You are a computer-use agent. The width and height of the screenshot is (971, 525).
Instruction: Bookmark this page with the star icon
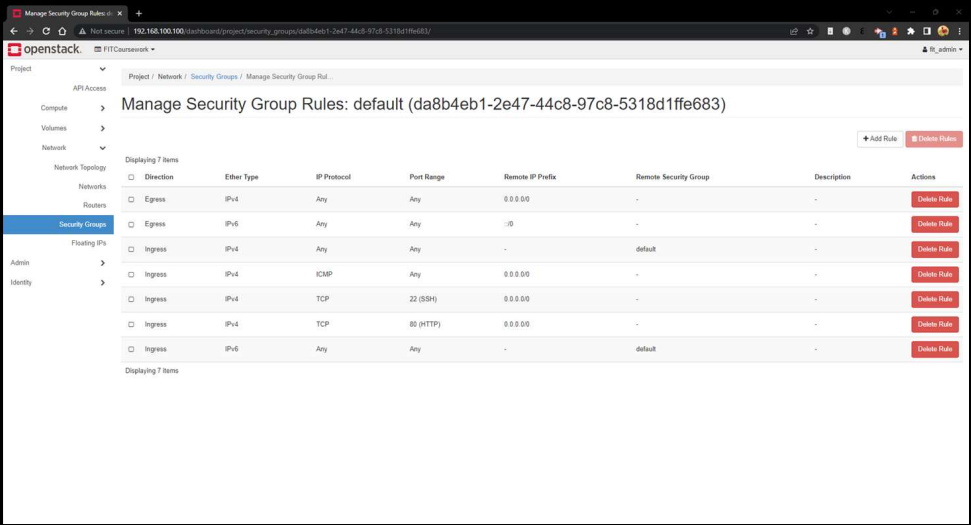point(811,31)
